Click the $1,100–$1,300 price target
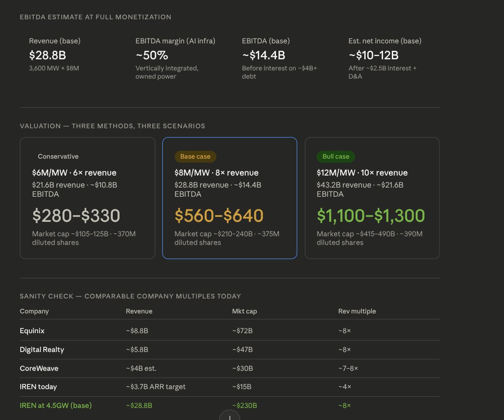Viewport: 504px width, 420px height. click(x=371, y=216)
